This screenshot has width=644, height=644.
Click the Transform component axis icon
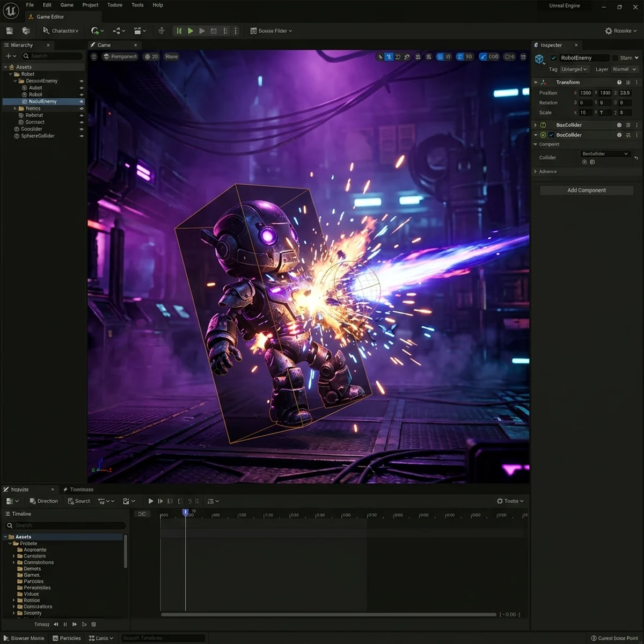tap(544, 83)
